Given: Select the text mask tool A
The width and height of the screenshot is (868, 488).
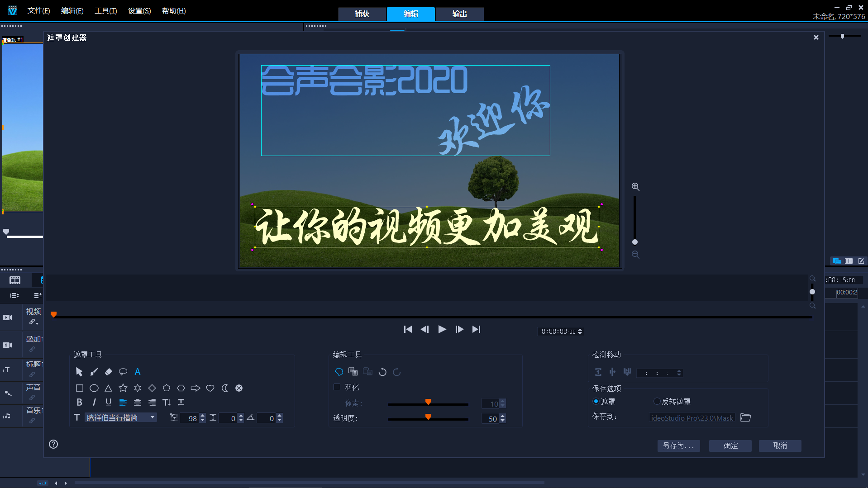Looking at the screenshot, I should point(138,372).
